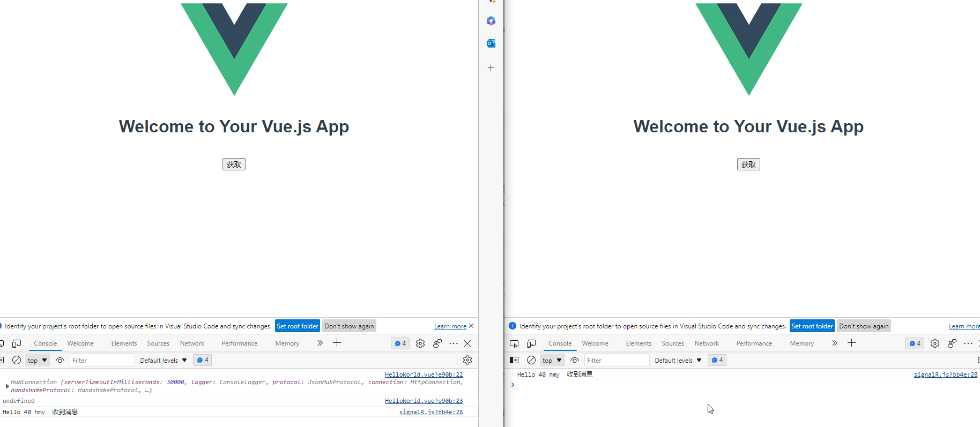Open the top context dropdown in right console

pos(552,360)
